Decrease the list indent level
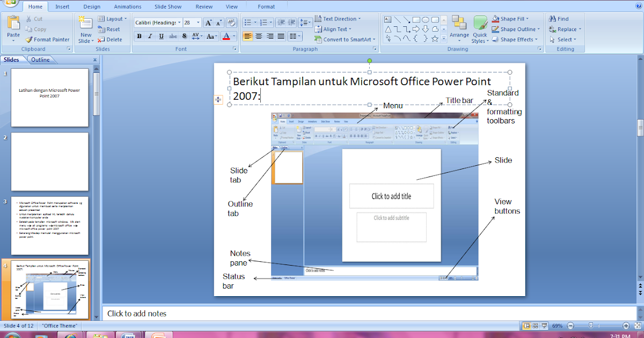 click(281, 23)
